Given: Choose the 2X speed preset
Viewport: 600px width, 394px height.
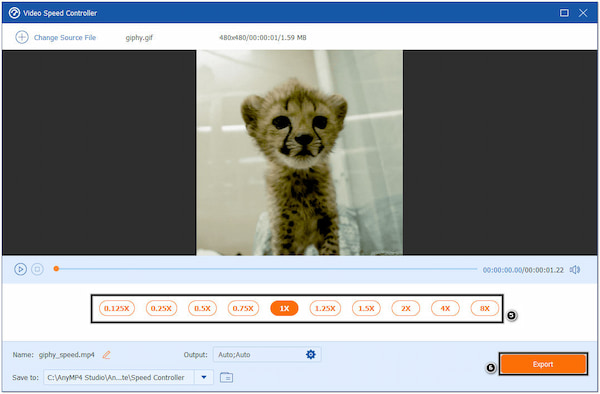Looking at the screenshot, I should 406,308.
